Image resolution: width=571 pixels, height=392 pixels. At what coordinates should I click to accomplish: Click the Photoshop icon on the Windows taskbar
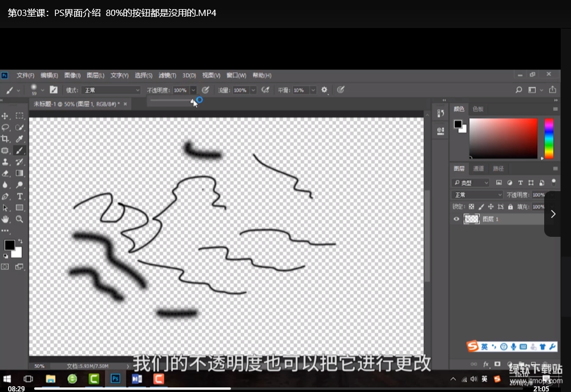[116, 378]
